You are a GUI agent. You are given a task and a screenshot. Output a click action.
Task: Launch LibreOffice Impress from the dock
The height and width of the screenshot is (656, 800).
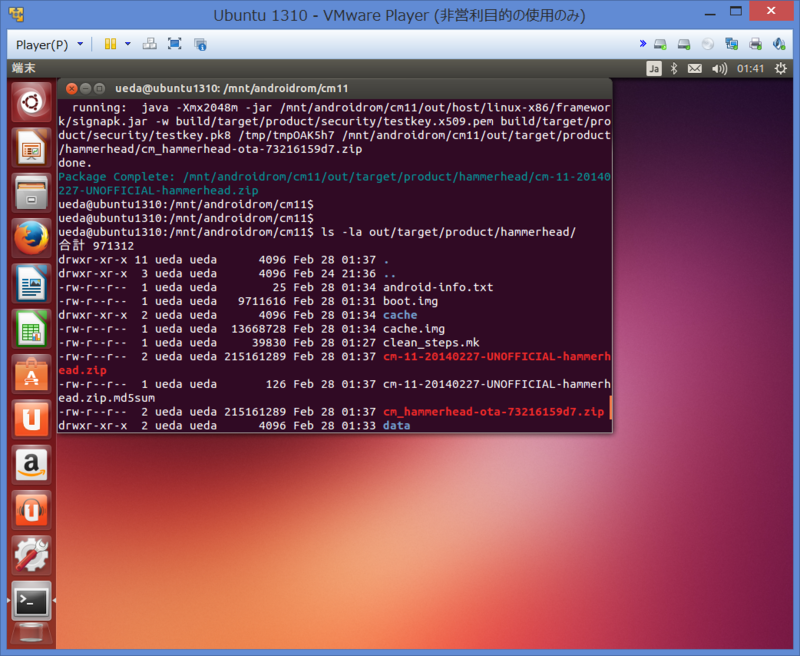(x=31, y=148)
